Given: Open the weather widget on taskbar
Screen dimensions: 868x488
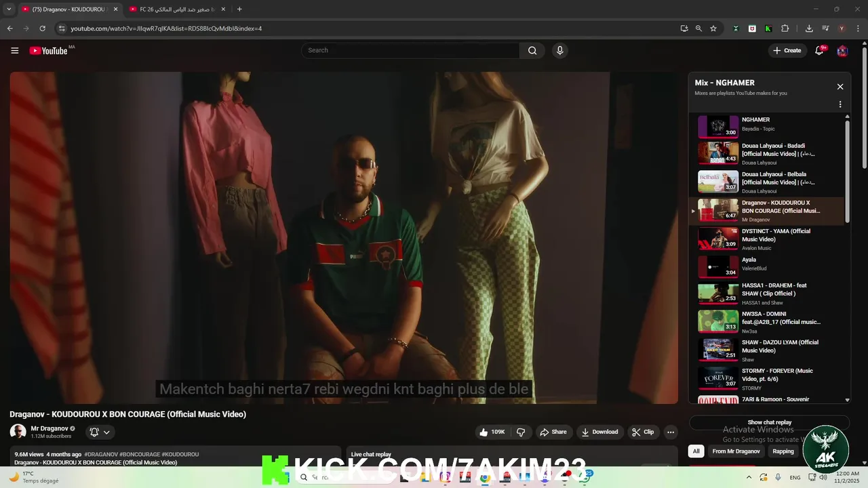Looking at the screenshot, I should [33, 477].
